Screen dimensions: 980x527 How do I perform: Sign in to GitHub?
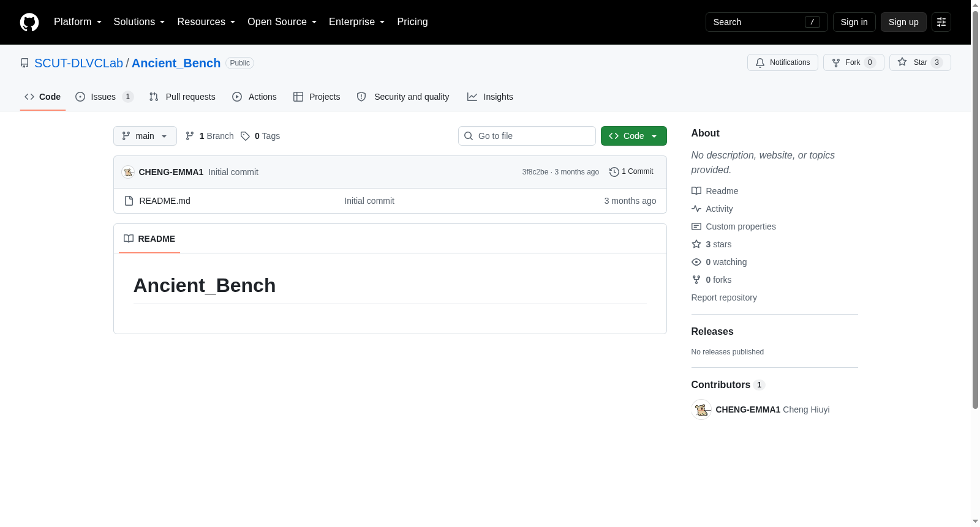[854, 22]
